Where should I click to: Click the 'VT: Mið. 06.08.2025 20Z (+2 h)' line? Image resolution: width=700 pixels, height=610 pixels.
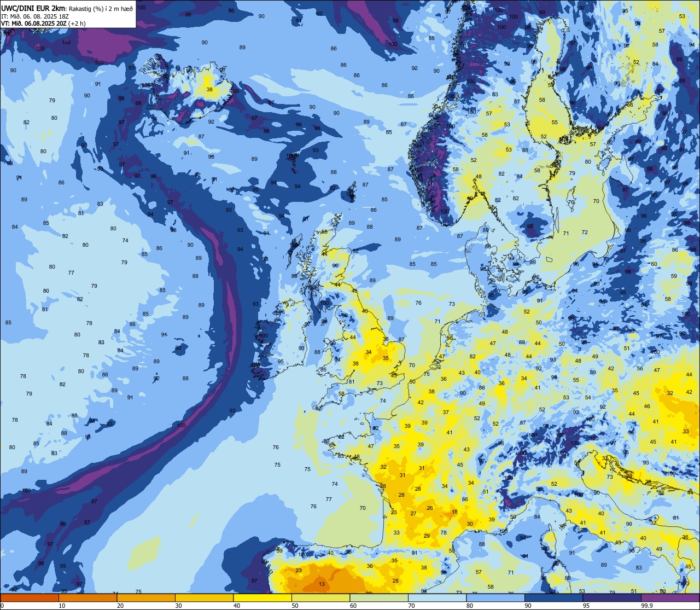(44, 23)
